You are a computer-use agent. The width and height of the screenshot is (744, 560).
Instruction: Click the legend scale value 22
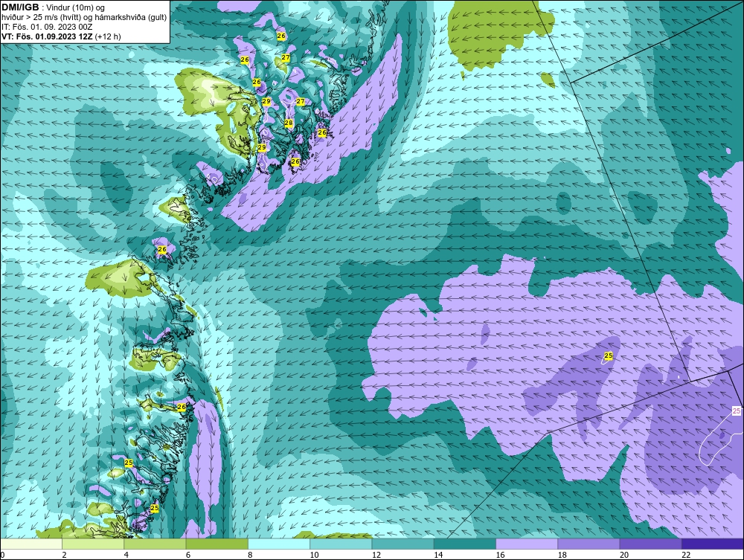pos(686,555)
